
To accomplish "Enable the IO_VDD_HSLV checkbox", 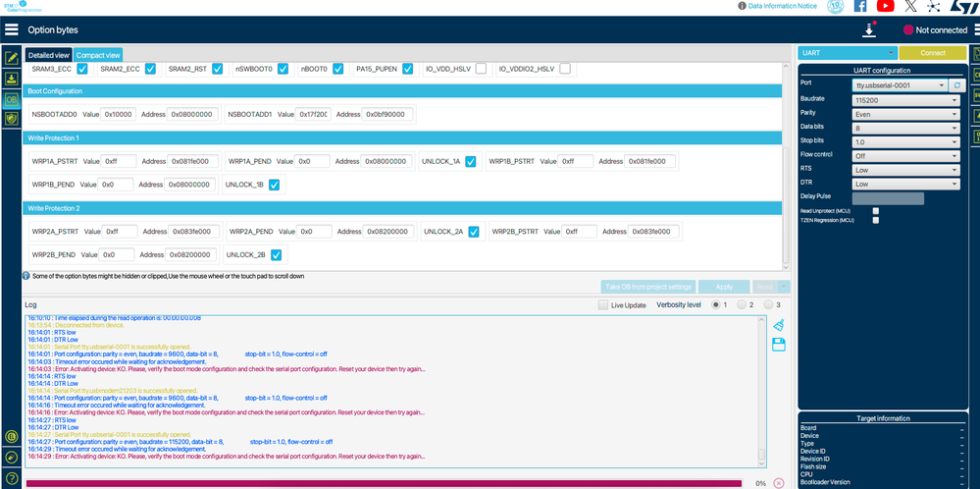I will point(481,69).
